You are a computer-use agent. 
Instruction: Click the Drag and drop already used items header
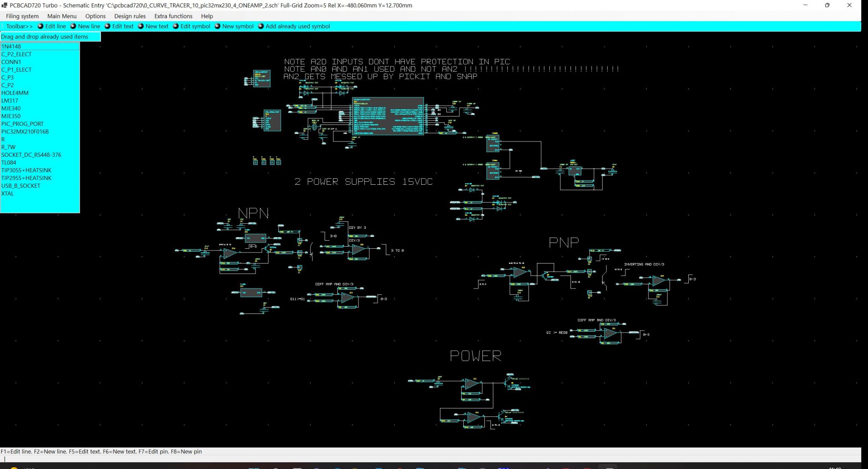[x=50, y=37]
